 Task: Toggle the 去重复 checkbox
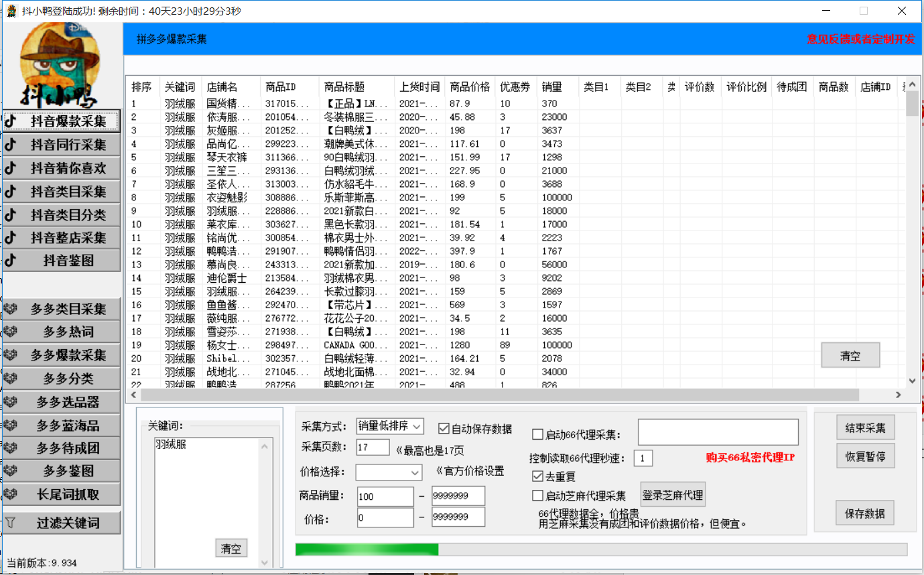click(x=537, y=476)
